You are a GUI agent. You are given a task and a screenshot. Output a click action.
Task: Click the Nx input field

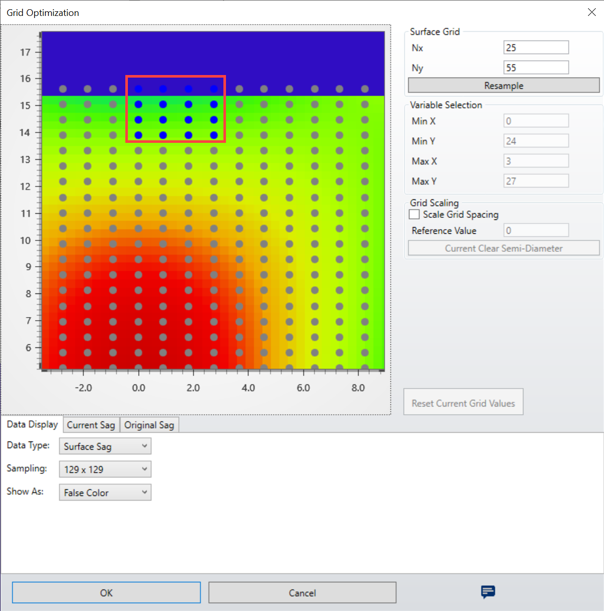(536, 48)
